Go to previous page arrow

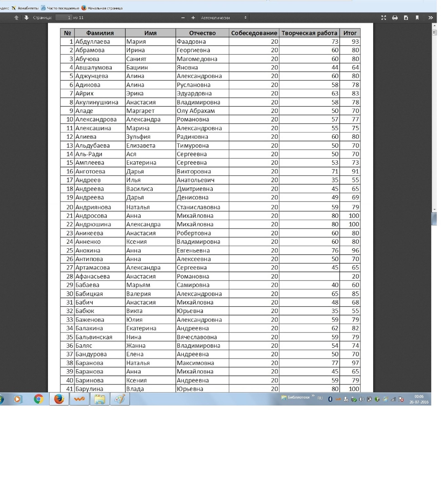pyautogui.click(x=16, y=18)
